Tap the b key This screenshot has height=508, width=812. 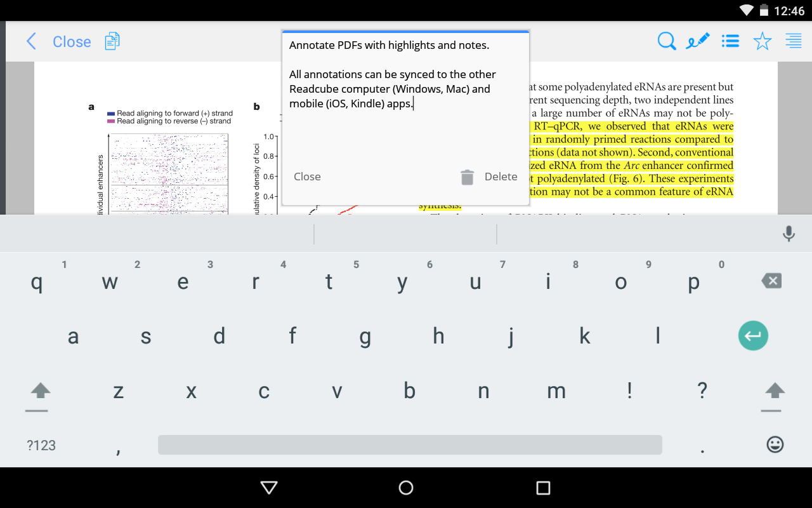coord(410,391)
